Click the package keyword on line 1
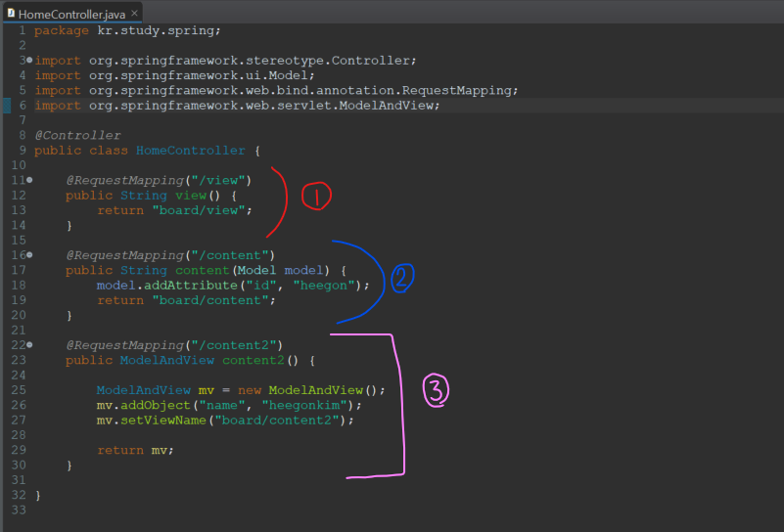Viewport: 784px width, 532px height. 62,30
